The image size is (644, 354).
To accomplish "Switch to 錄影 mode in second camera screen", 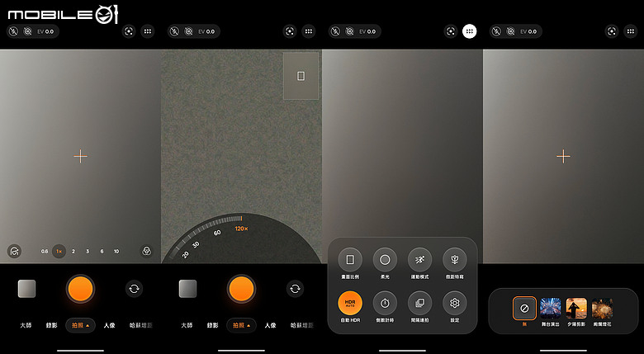I will point(213,326).
